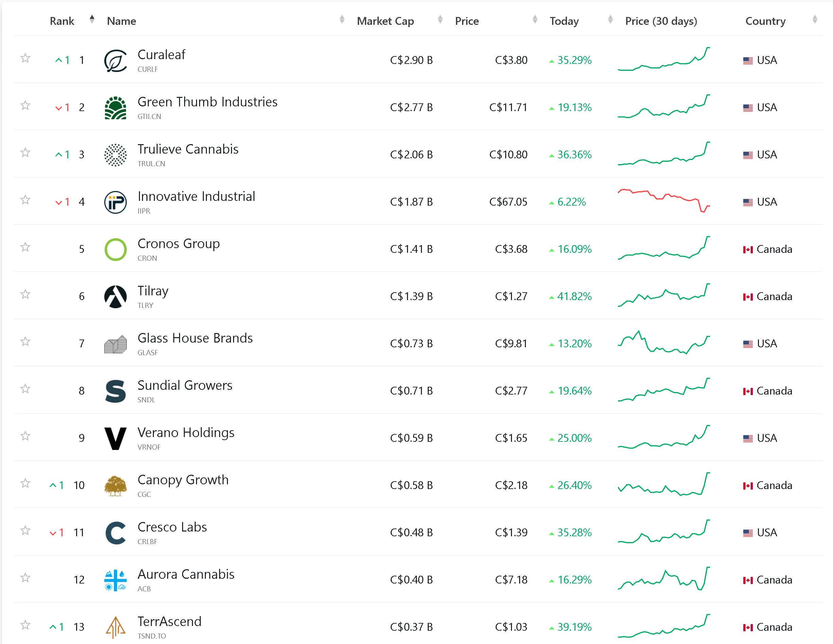Click the Canopy Growth tree logo
This screenshot has height=644, width=833.
click(x=115, y=486)
